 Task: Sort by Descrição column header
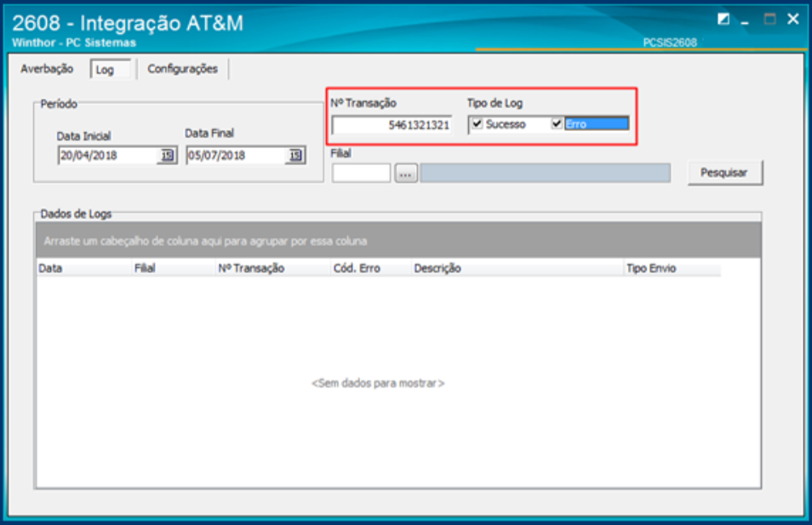point(518,268)
